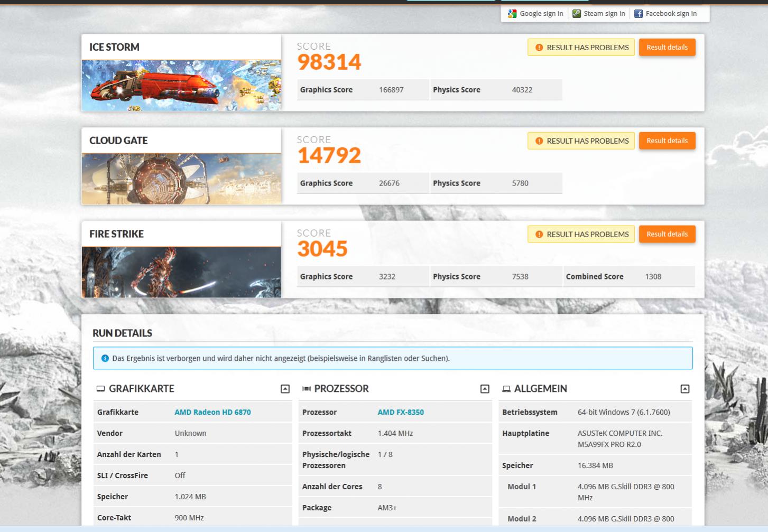Click Cloud Gate physics score 5780
The image size is (768, 532).
click(520, 183)
